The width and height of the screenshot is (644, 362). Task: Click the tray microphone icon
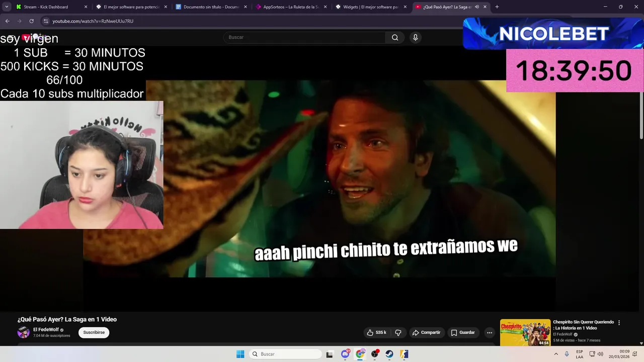(x=567, y=354)
